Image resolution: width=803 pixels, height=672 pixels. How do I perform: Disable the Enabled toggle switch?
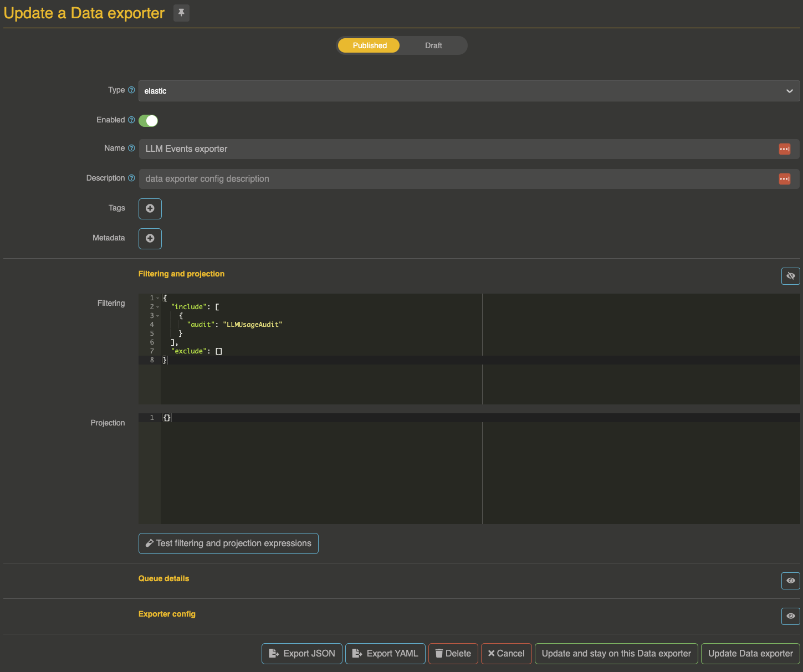tap(148, 121)
